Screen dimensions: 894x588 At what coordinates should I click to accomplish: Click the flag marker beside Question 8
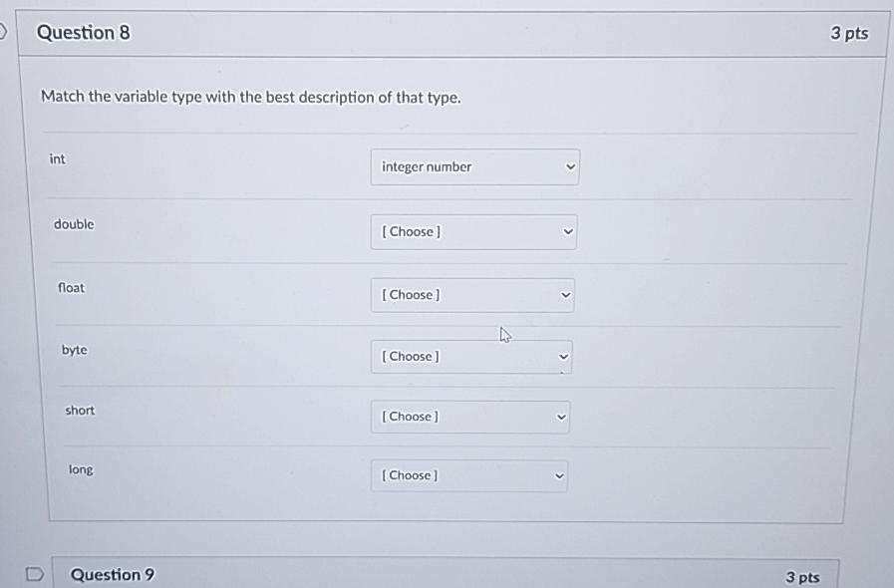[2, 32]
